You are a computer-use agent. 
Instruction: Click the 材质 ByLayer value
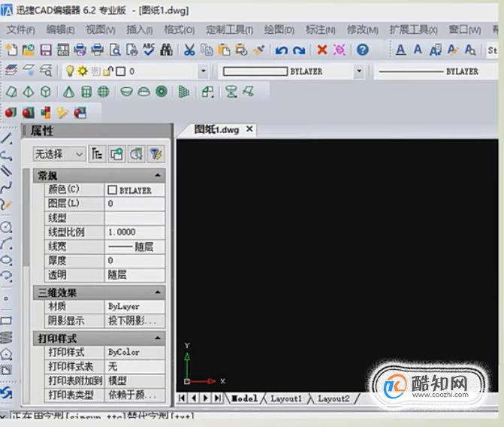(x=134, y=306)
